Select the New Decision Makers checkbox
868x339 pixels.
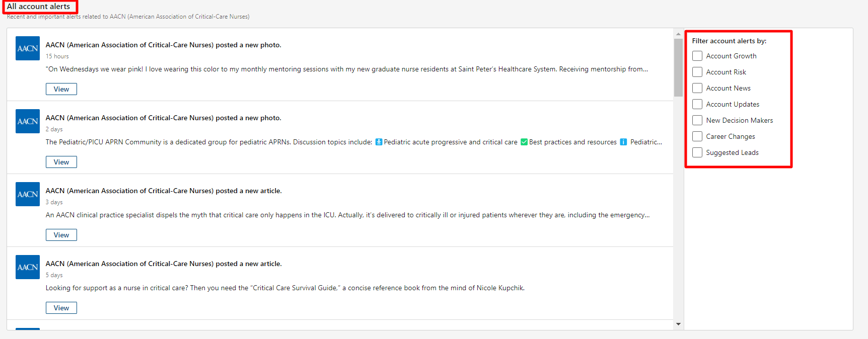click(x=697, y=120)
